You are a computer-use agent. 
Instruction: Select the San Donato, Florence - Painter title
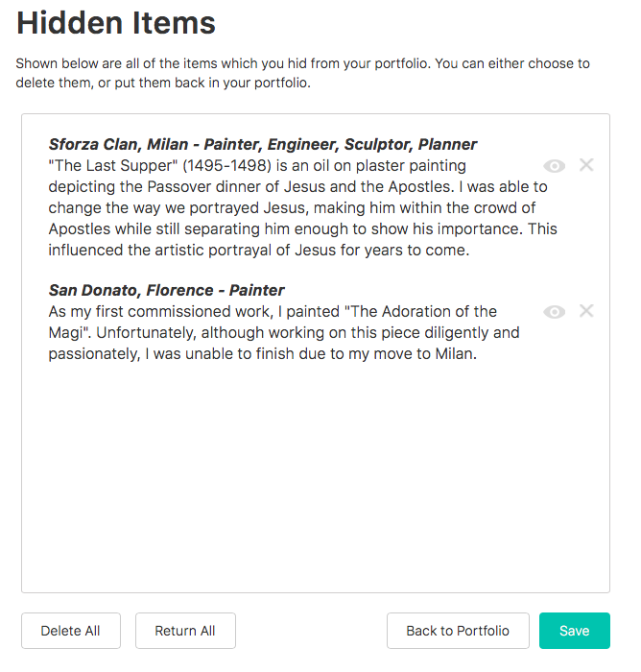point(166,291)
